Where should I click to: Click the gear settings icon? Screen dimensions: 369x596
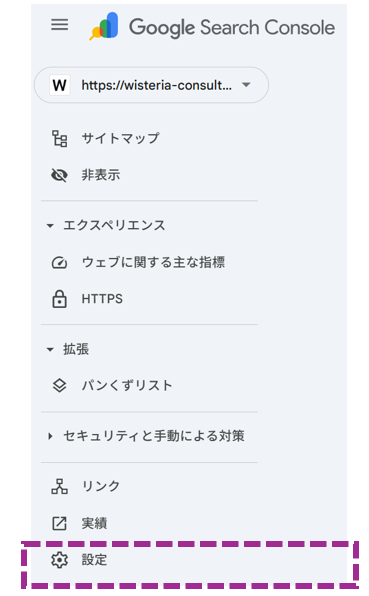pos(59,560)
